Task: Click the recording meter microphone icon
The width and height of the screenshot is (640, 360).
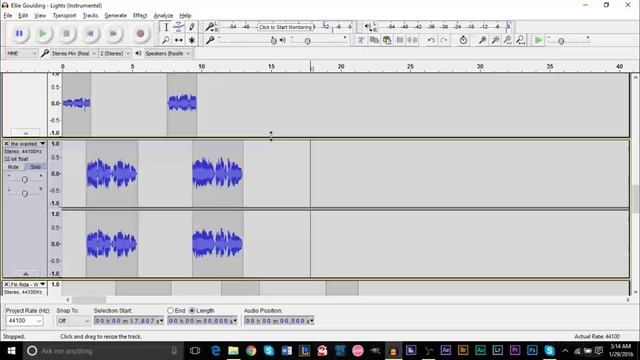Action: pyautogui.click(x=209, y=27)
